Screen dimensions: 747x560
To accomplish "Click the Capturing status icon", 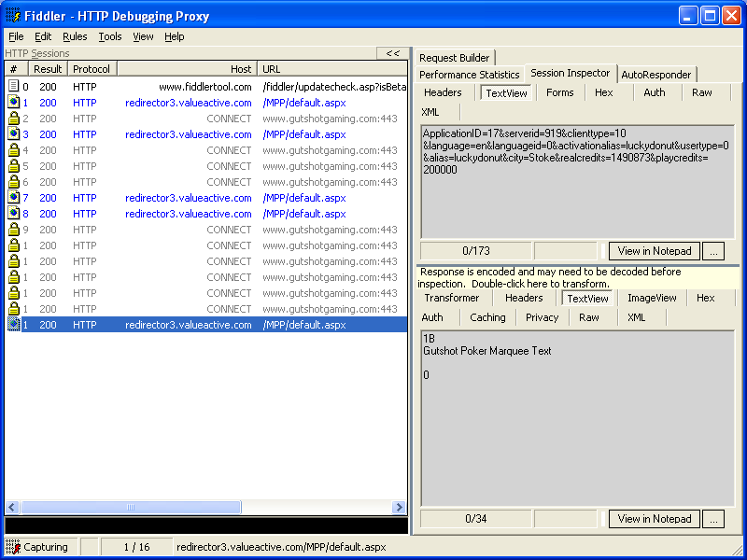I will (x=13, y=547).
